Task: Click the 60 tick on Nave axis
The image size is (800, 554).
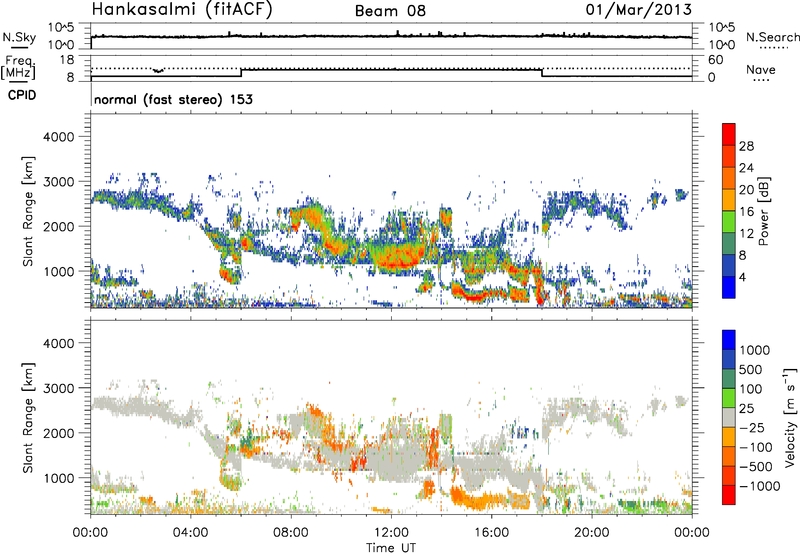Action: [x=715, y=60]
